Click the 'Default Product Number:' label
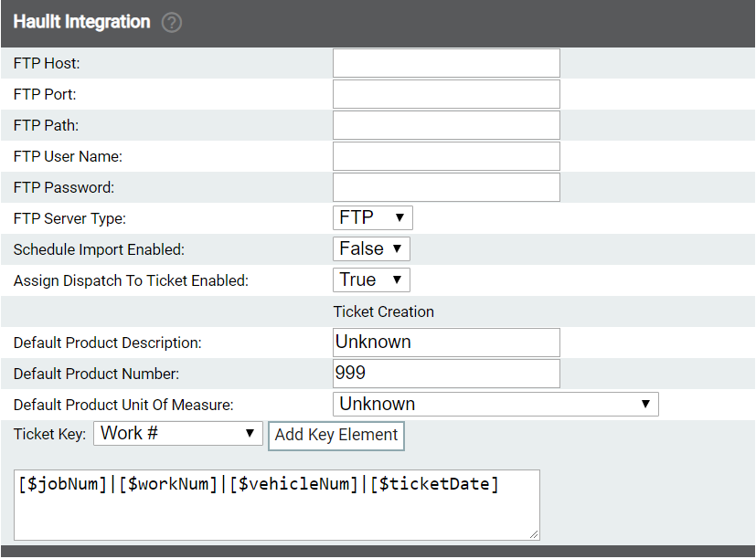This screenshot has width=756, height=559. tap(96, 374)
